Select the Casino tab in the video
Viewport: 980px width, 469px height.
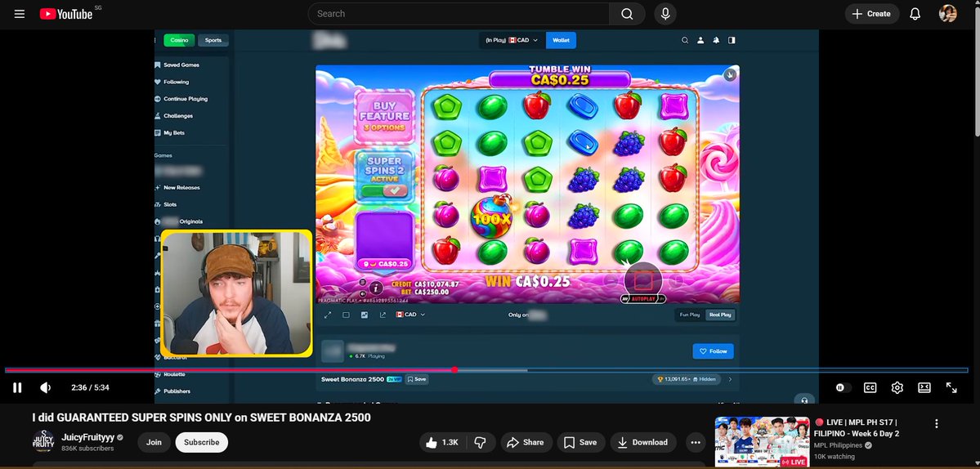pyautogui.click(x=179, y=40)
